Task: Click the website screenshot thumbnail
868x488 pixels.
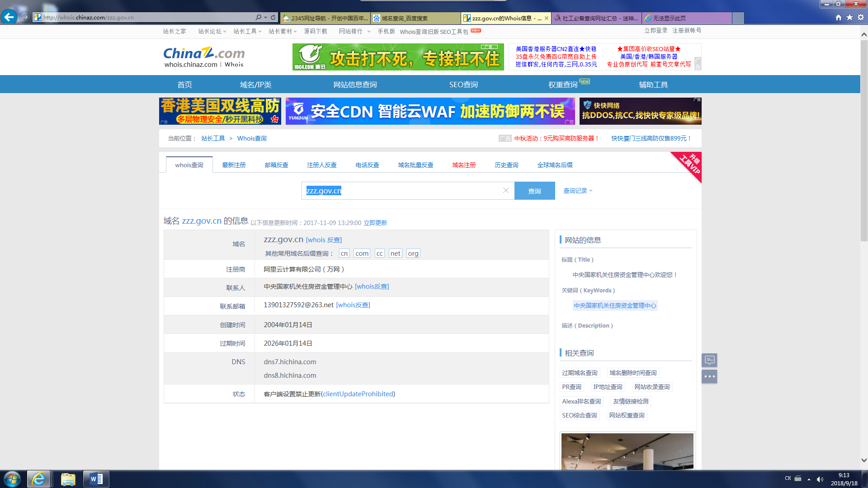Action: pos(627,451)
